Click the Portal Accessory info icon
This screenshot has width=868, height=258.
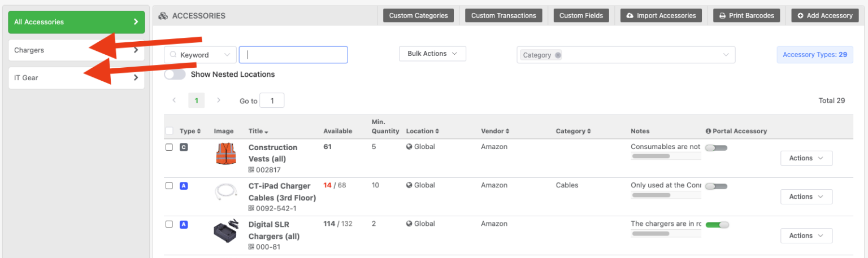click(708, 131)
